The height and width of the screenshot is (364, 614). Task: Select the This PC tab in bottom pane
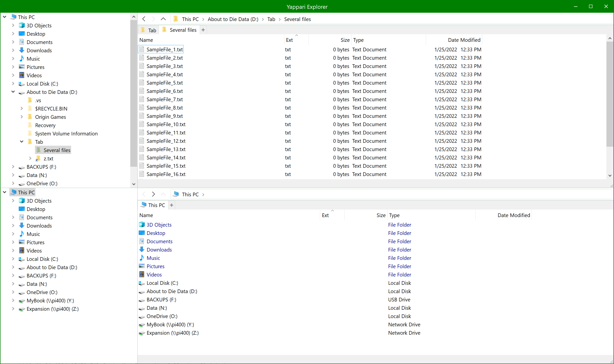[153, 205]
